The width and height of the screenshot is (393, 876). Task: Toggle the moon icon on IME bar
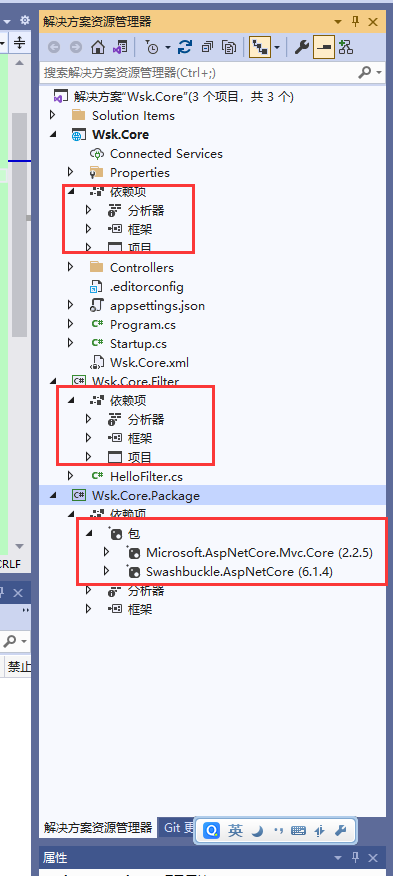(257, 831)
